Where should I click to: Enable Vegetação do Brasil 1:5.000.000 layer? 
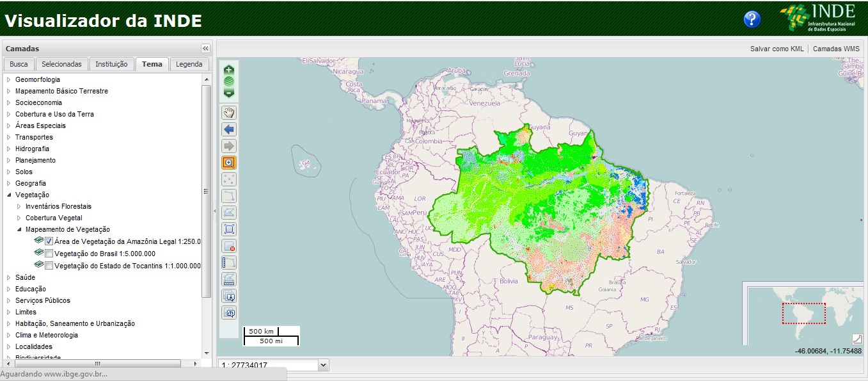tap(49, 254)
